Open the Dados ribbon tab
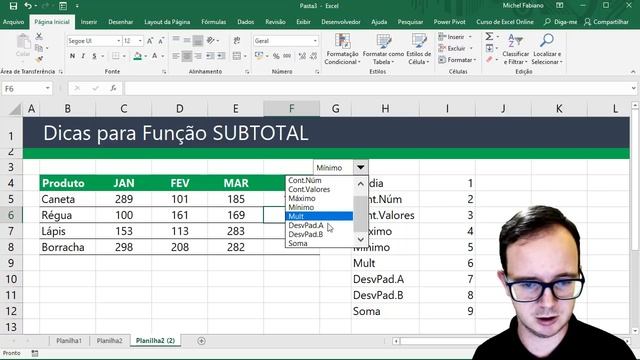640x360 pixels. [x=245, y=22]
